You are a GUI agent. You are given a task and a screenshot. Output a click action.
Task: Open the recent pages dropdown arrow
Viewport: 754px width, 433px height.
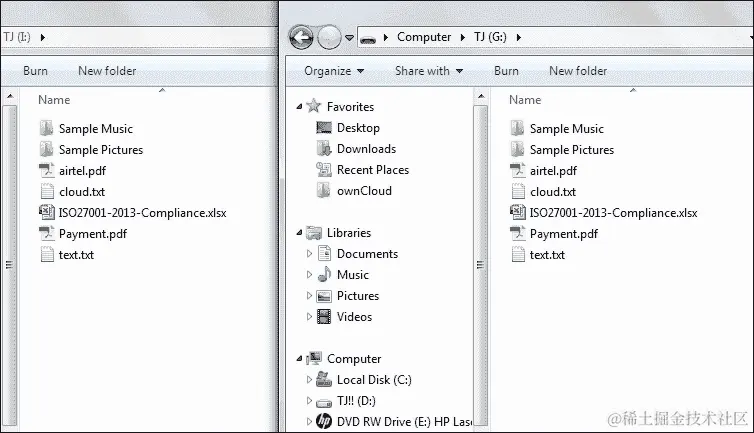350,38
